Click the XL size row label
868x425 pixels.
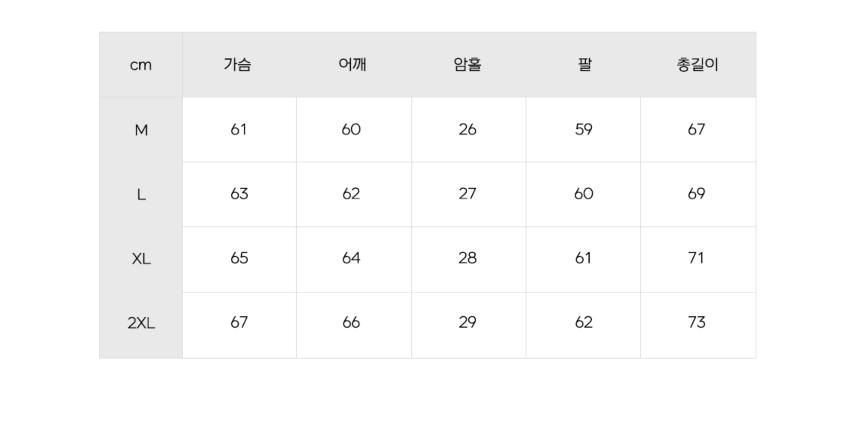[x=141, y=259]
